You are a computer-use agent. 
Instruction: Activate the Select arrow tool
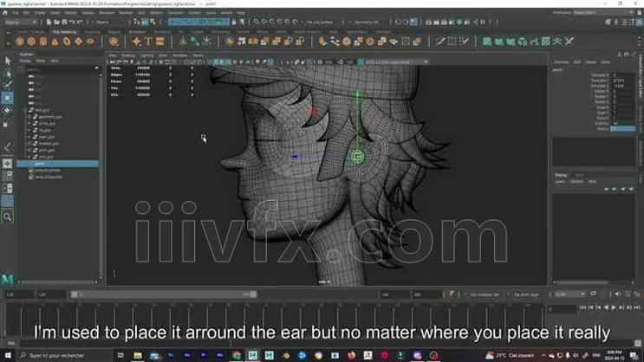point(8,60)
